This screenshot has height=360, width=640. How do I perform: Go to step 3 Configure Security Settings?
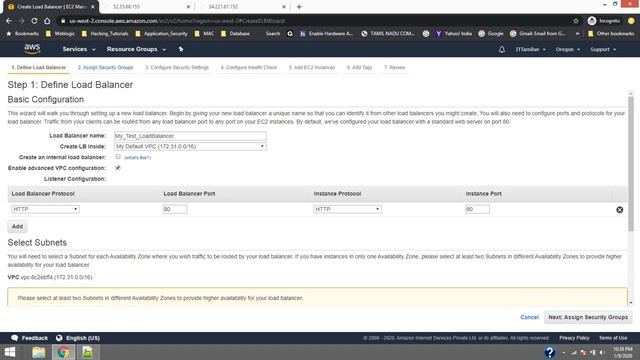(177, 67)
